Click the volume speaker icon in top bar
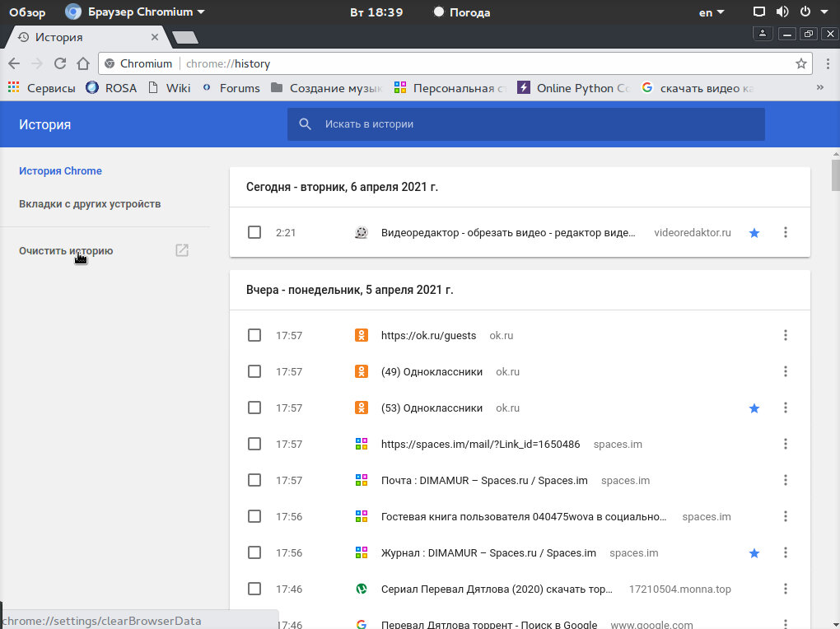 click(x=782, y=12)
